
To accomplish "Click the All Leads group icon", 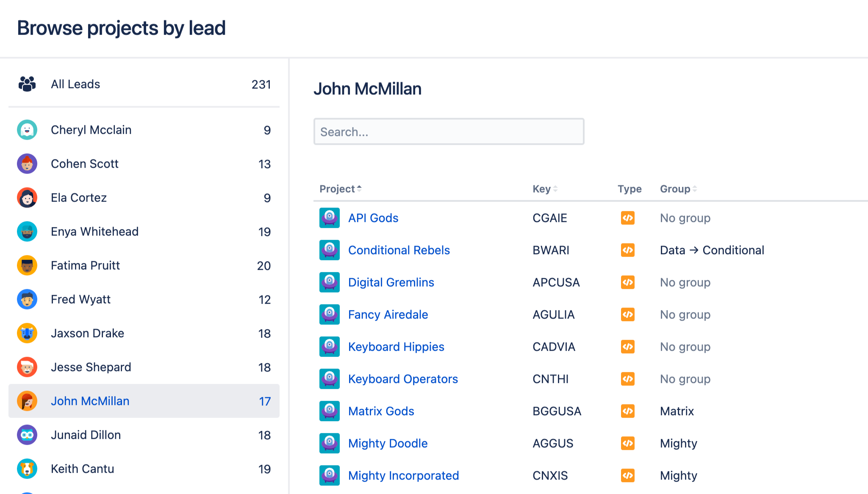I will click(x=27, y=84).
